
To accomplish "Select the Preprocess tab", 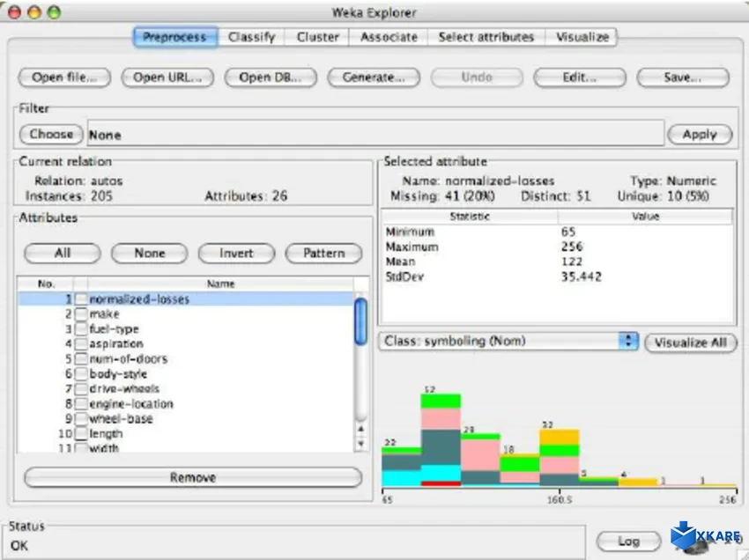I will click(x=174, y=37).
